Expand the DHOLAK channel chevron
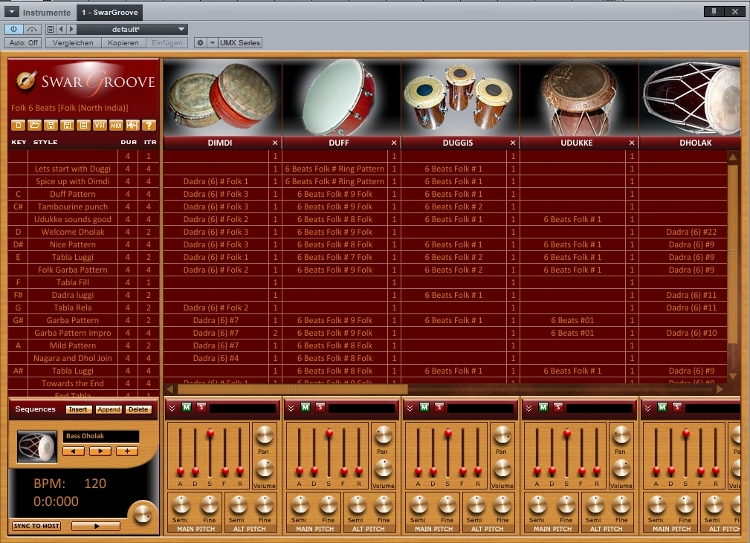 (x=647, y=408)
